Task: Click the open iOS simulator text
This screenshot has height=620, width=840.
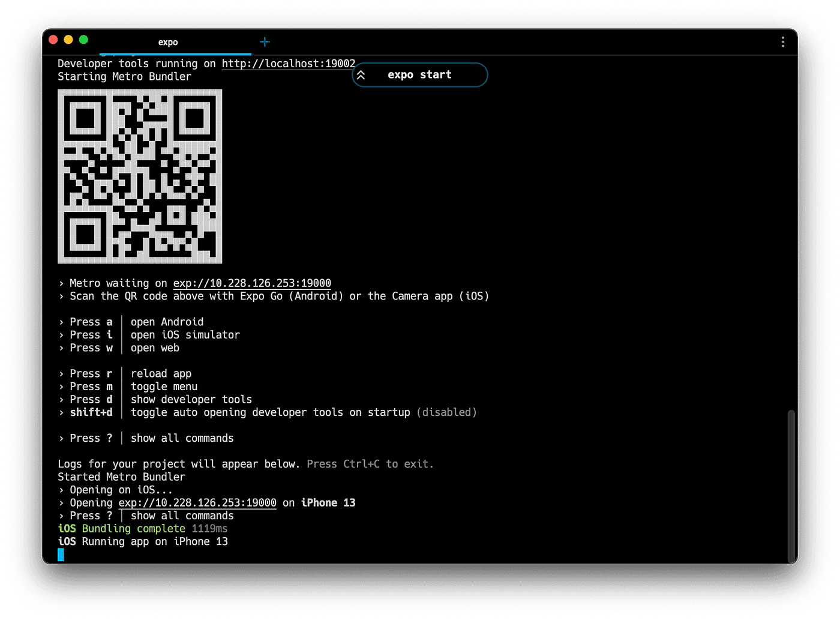Action: [185, 335]
